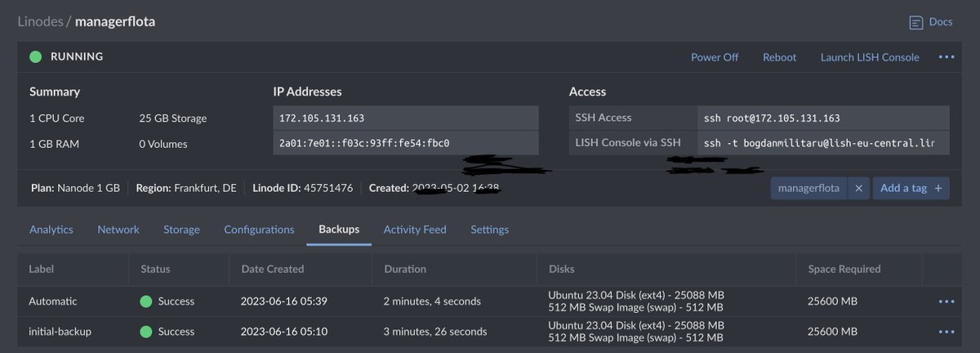This screenshot has width=980, height=353.
Task: Click the green RUNNING status indicator
Action: (x=35, y=57)
